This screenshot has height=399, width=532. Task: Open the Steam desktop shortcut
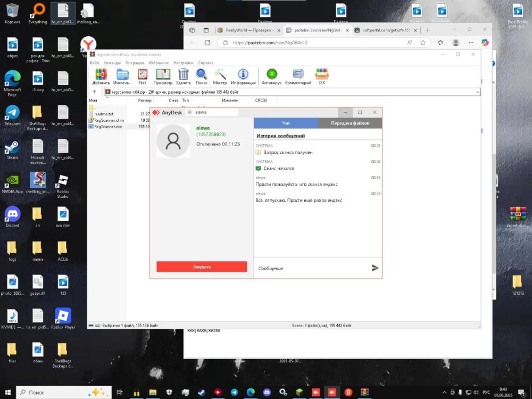coord(12,150)
